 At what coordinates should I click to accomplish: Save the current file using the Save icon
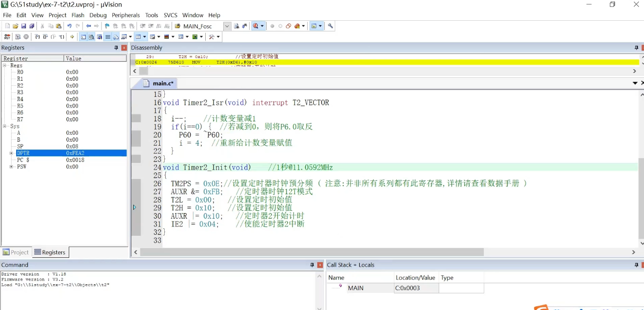pyautogui.click(x=24, y=26)
